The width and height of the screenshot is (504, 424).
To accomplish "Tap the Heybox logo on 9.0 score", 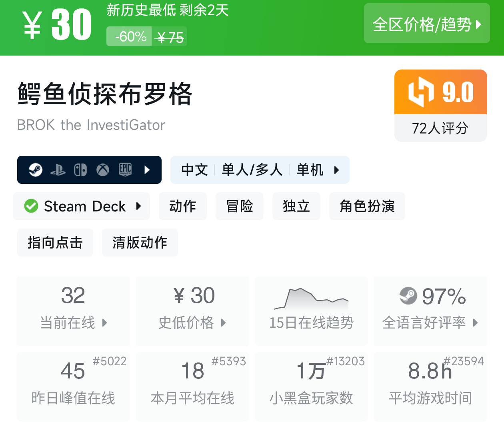I will (421, 92).
